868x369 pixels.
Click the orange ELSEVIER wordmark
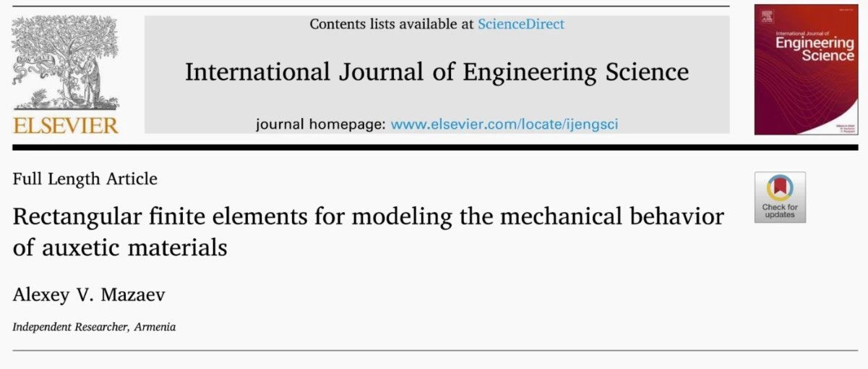tap(65, 126)
